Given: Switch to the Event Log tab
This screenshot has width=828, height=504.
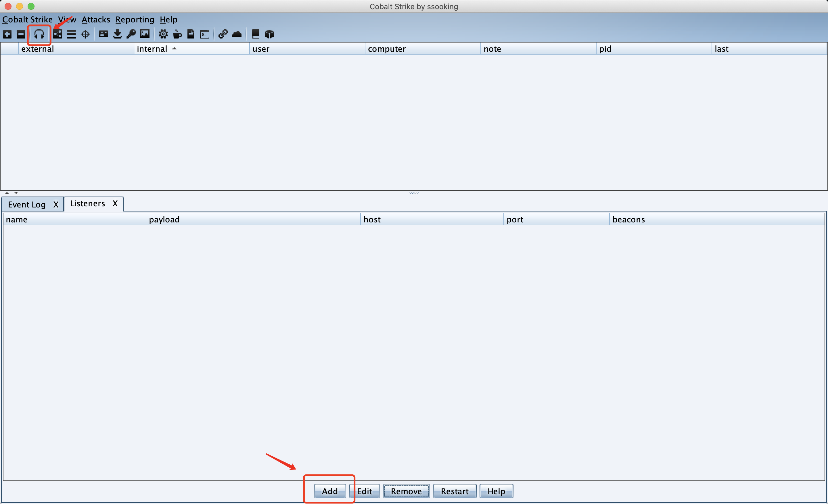Looking at the screenshot, I should [x=27, y=205].
